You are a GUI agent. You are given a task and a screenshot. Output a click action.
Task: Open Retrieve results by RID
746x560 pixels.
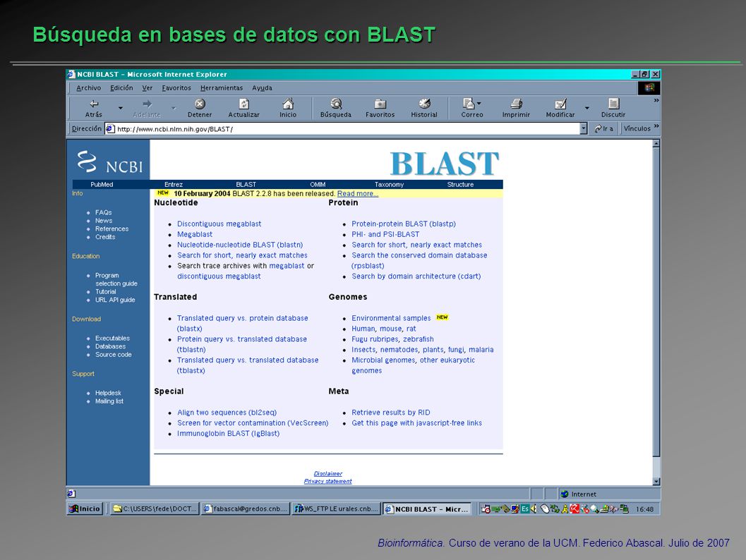click(390, 413)
